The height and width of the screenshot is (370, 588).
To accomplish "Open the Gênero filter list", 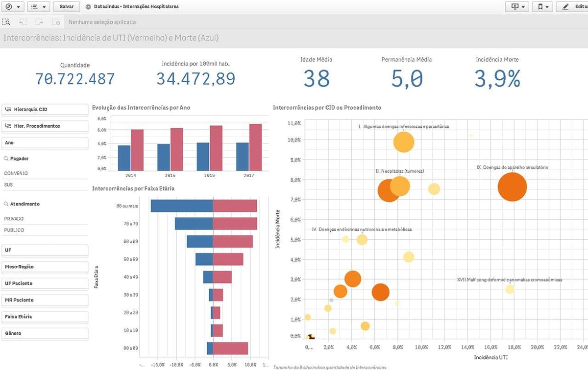I will (45, 333).
